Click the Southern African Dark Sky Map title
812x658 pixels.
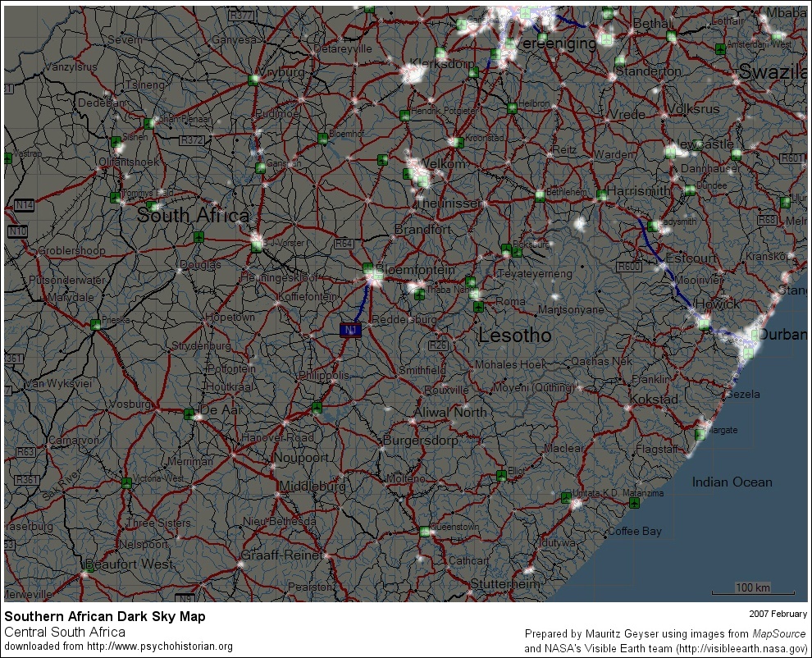105,616
